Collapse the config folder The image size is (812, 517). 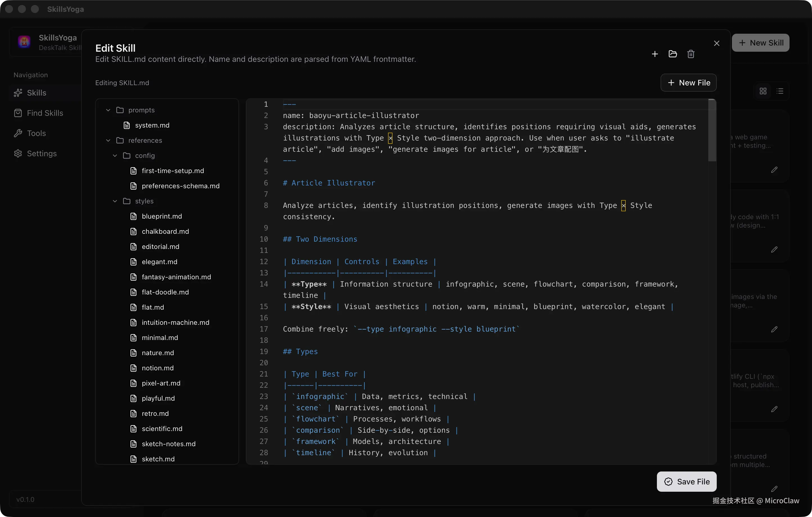[115, 155]
